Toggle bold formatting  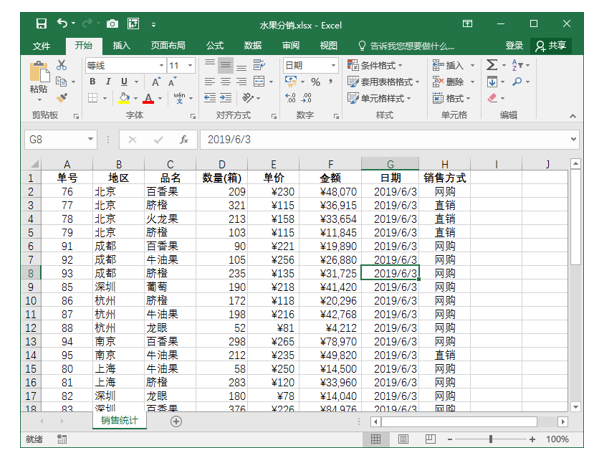92,81
